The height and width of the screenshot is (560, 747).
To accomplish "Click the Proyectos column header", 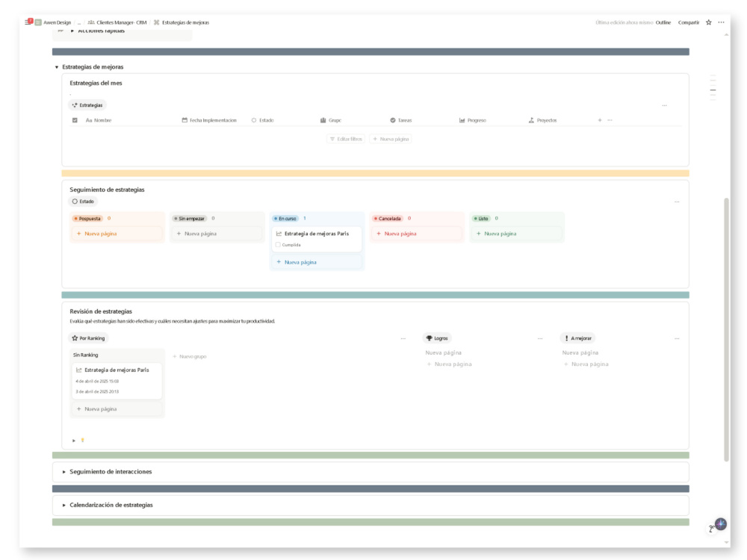I will click(x=542, y=120).
